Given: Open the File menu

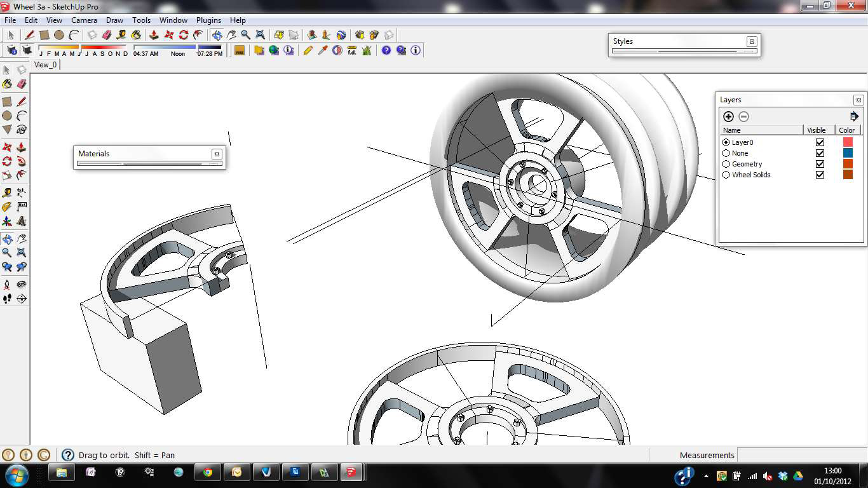Looking at the screenshot, I should tap(10, 20).
